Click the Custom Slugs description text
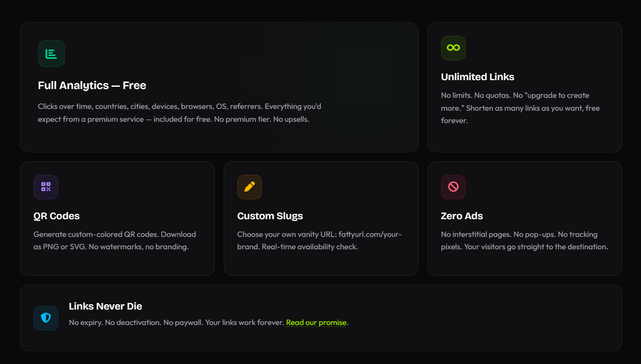Screen dimensions: 641x364 point(319,240)
